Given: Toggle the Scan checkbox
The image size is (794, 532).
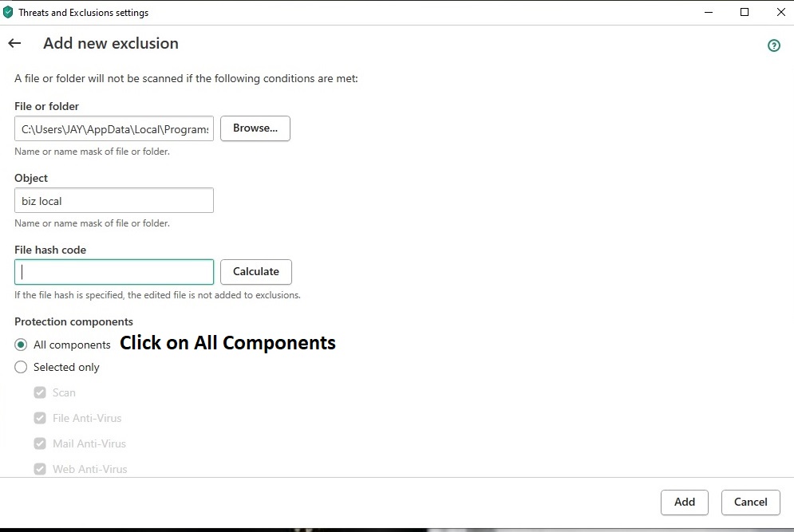Looking at the screenshot, I should (40, 392).
